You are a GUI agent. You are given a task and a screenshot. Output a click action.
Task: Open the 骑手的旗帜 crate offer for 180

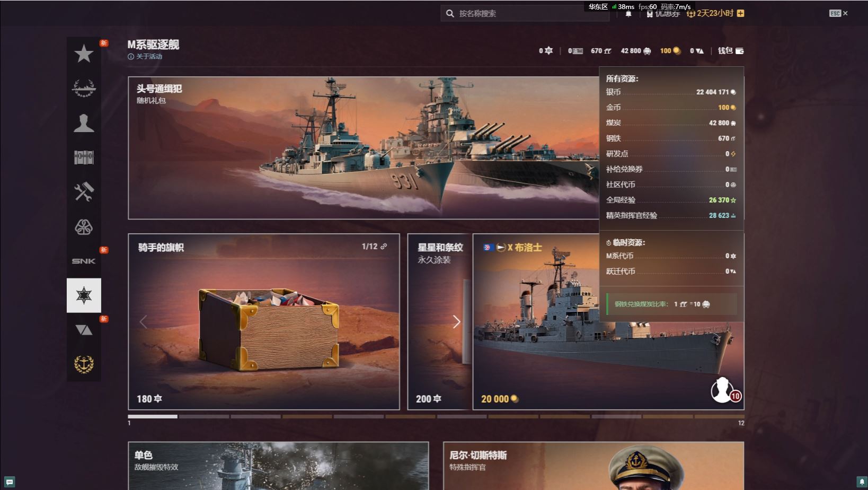[x=264, y=322]
